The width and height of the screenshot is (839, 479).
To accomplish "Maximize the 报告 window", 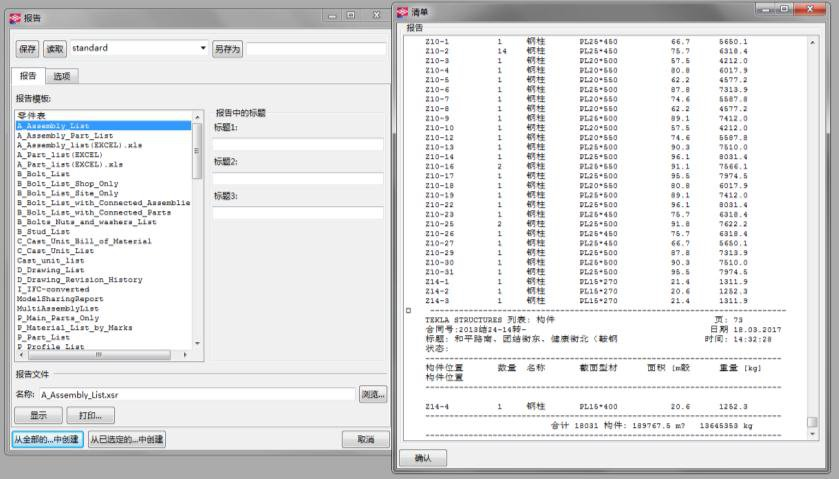I will 351,16.
